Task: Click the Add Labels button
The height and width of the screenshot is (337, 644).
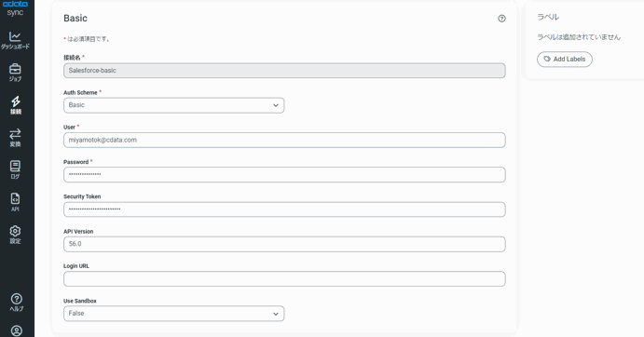Action: pos(565,59)
